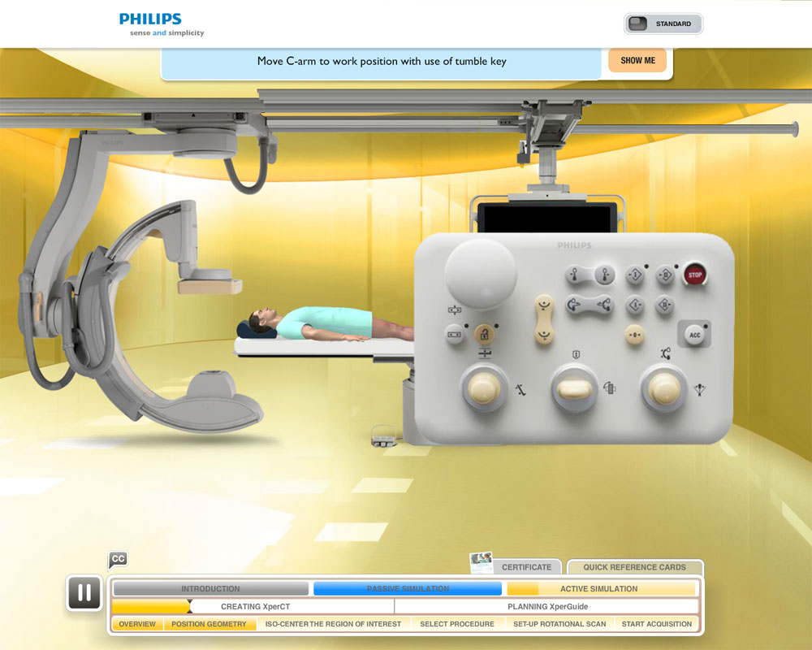The height and width of the screenshot is (650, 812).
Task: Click upper diamond position 1 button
Action: (635, 275)
